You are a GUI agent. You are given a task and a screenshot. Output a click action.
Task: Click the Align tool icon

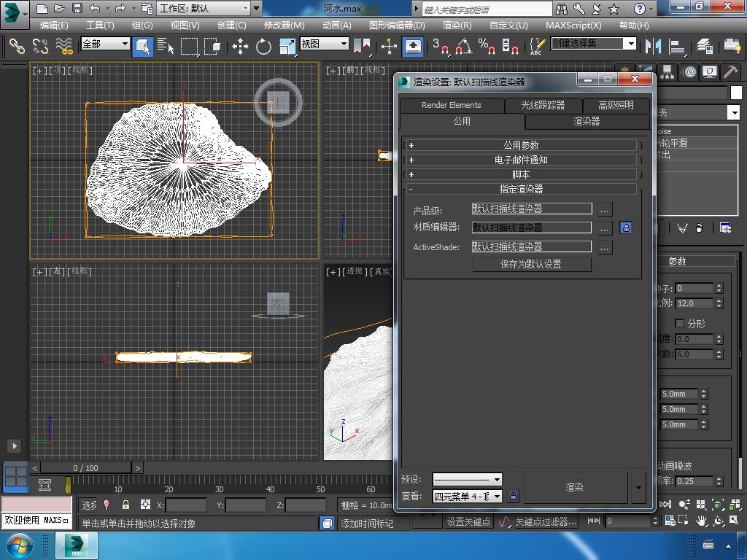676,46
